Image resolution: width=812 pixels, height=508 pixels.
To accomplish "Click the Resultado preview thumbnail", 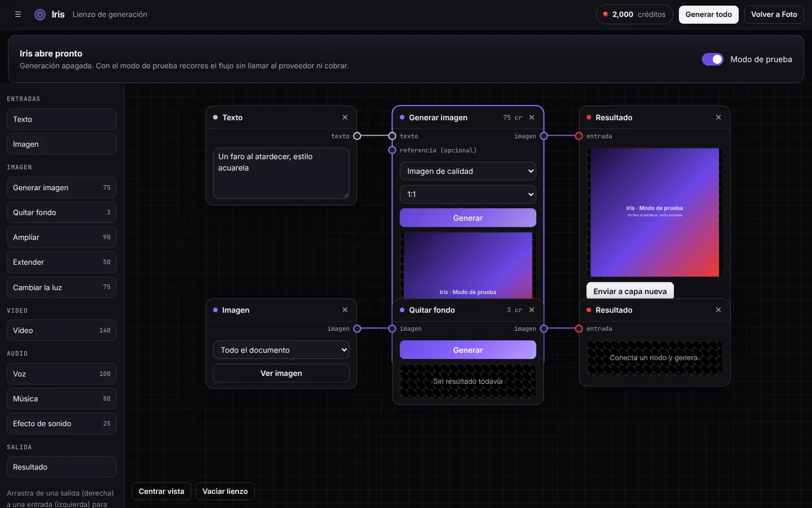I will click(655, 212).
